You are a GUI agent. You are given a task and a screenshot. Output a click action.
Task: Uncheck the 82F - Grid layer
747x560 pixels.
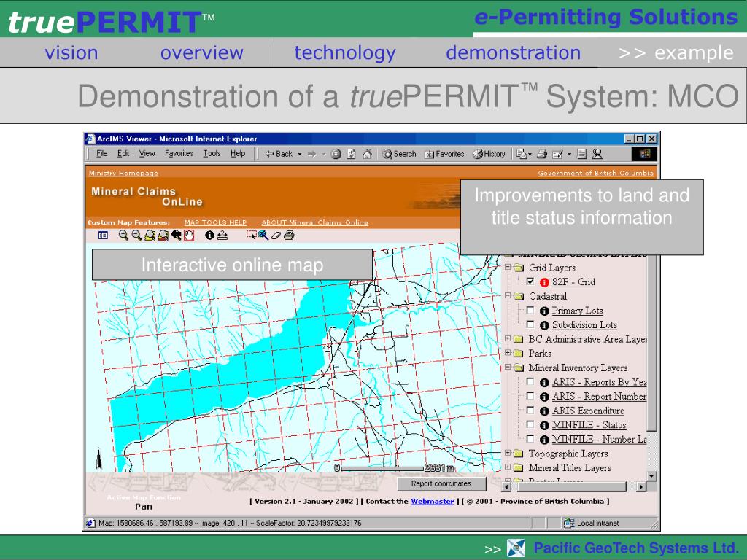530,281
